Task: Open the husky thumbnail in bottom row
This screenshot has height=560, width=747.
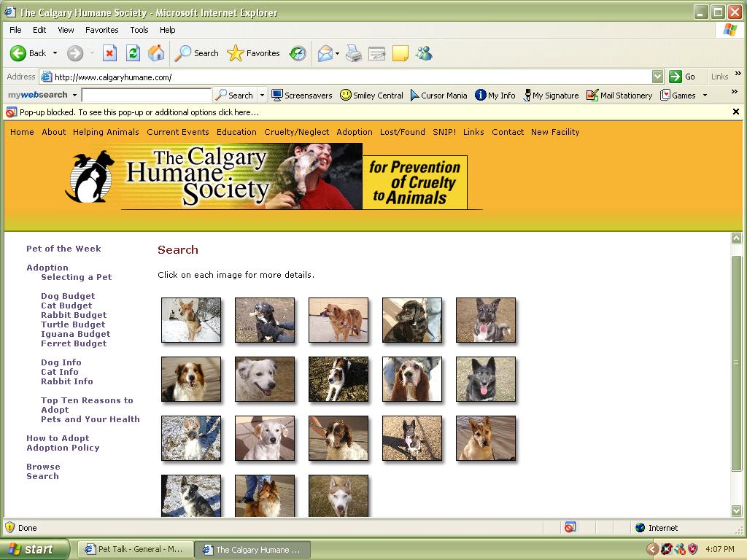Action: (338, 496)
